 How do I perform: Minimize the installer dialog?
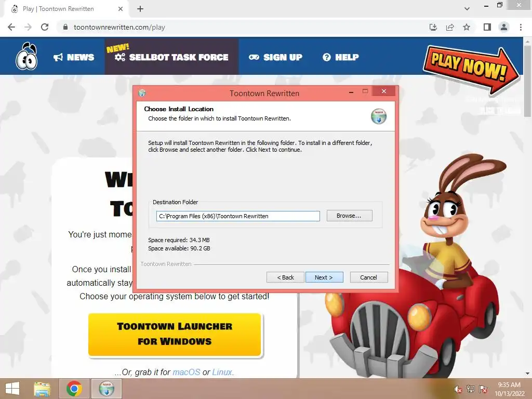coord(351,91)
